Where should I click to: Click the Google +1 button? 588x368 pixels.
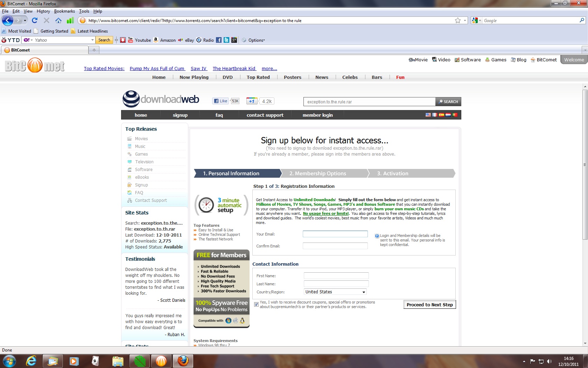(252, 101)
